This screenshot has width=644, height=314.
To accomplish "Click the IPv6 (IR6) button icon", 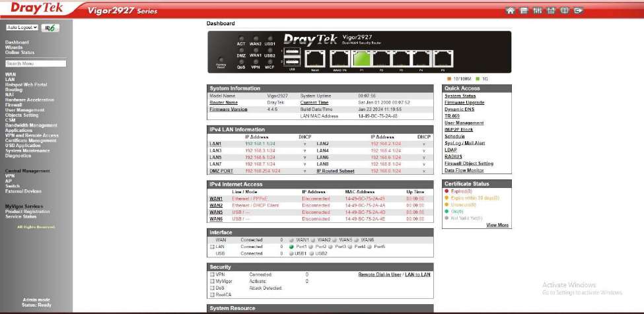I will [50, 28].
